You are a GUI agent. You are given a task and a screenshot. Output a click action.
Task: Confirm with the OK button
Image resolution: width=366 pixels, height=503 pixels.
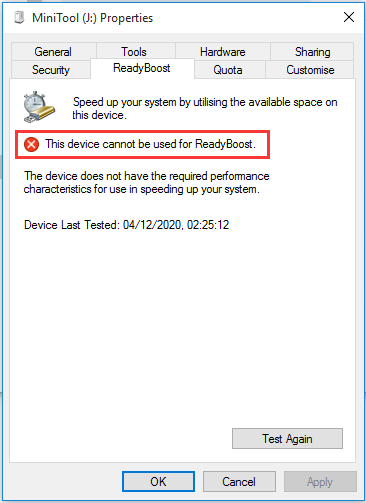158,481
